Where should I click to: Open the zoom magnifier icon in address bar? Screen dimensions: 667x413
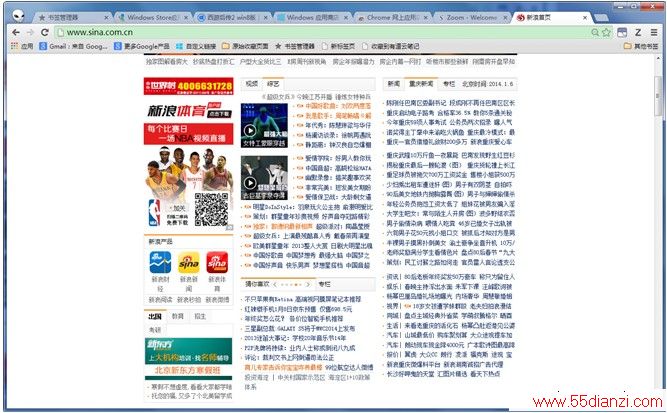595,32
